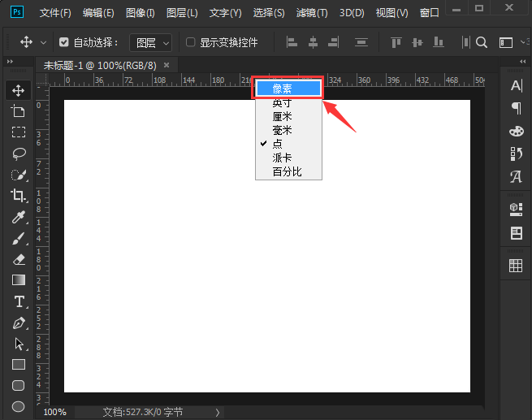Select the Ellipse shape tool
532x420 pixels.
(x=19, y=406)
